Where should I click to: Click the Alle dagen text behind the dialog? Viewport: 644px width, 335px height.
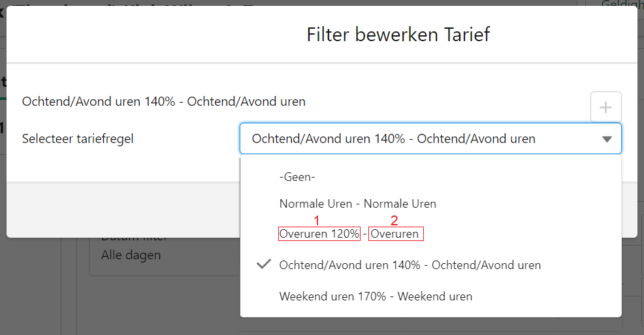pyautogui.click(x=131, y=255)
